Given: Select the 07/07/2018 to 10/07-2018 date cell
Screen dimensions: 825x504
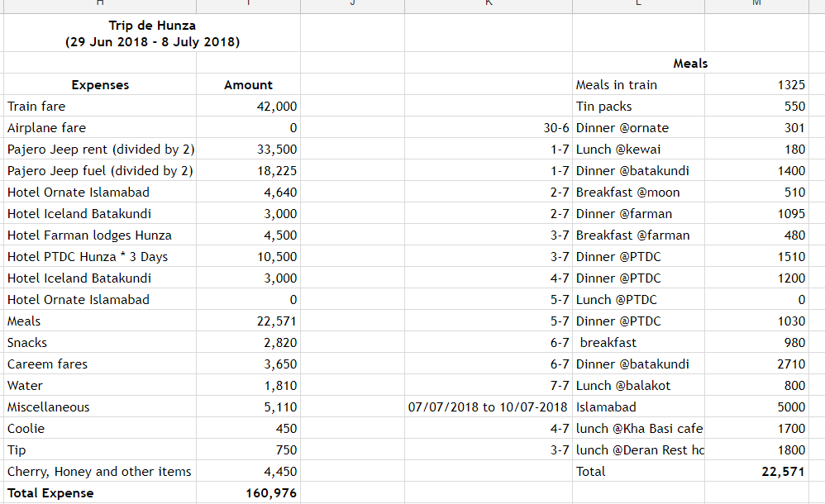Looking at the screenshot, I should 489,407.
